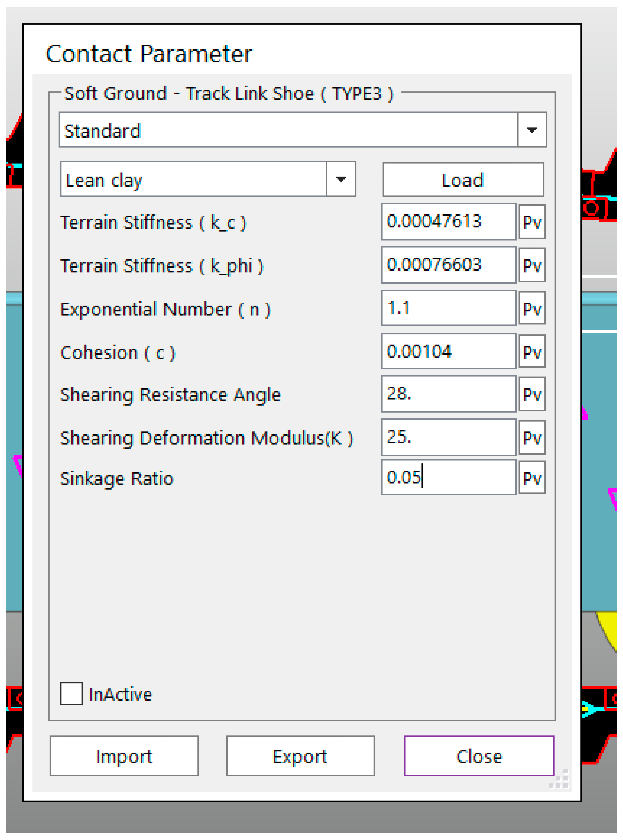
Task: Click Pv button for Terrain Stiffness k_phi
Action: [531, 265]
